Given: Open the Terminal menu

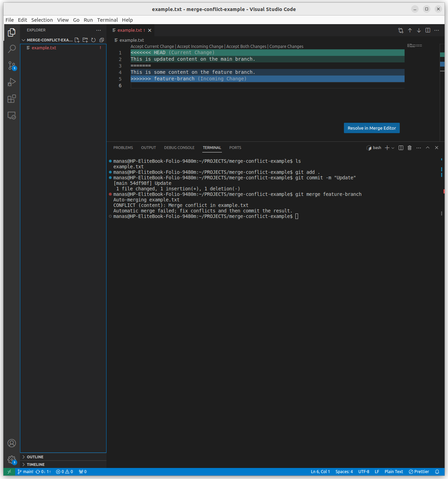Looking at the screenshot, I should pos(107,20).
